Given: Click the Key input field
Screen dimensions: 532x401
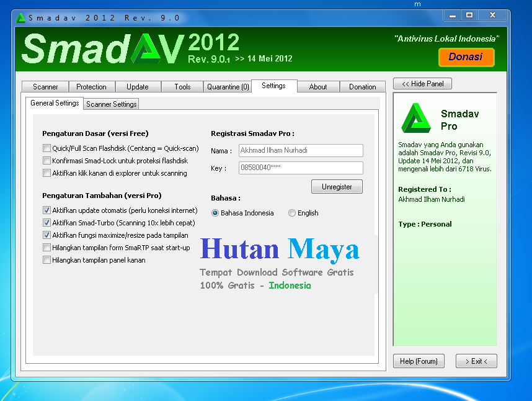Looking at the screenshot, I should coord(301,168).
